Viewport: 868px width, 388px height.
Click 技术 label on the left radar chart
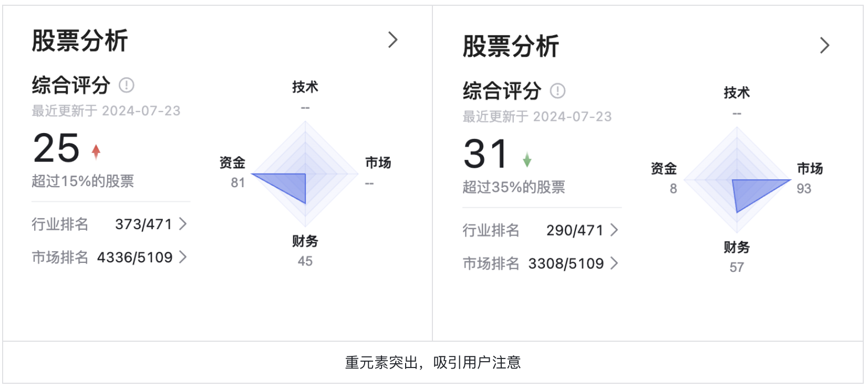305,87
